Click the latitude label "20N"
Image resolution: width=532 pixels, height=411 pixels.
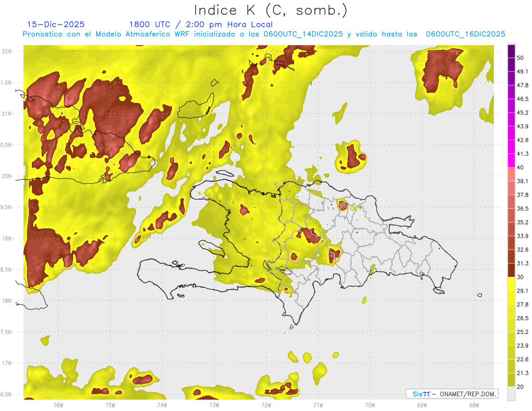click(x=7, y=176)
